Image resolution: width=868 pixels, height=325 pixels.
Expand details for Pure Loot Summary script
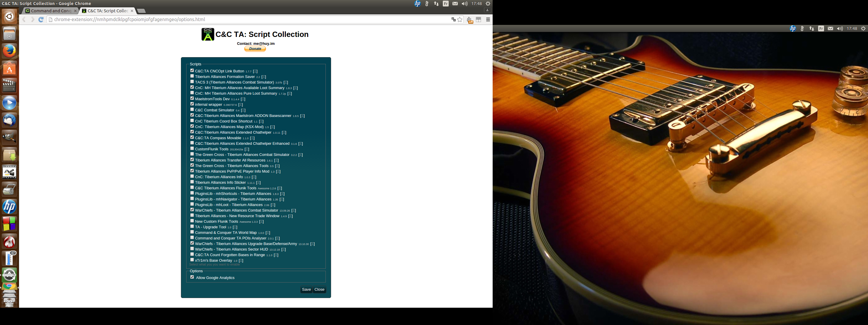tap(290, 93)
